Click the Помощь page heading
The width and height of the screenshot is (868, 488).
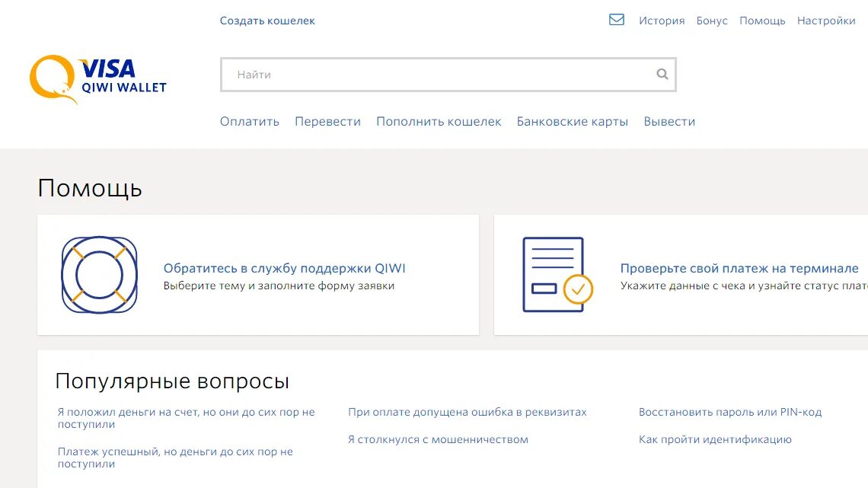coord(90,189)
